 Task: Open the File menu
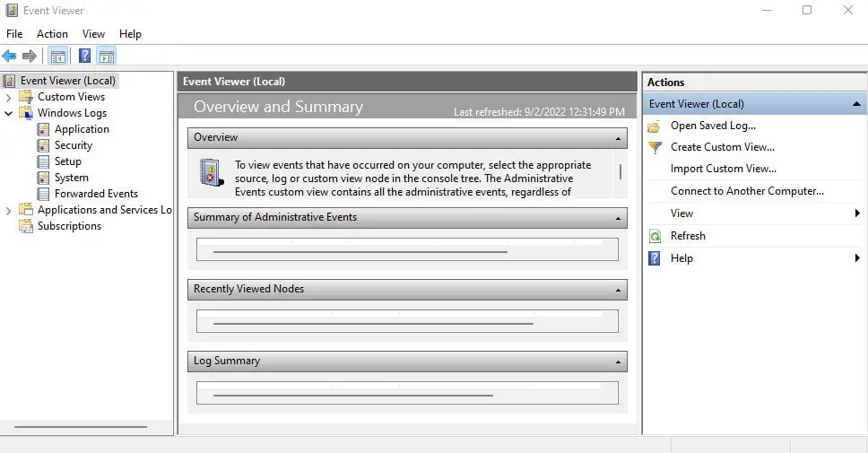(14, 34)
